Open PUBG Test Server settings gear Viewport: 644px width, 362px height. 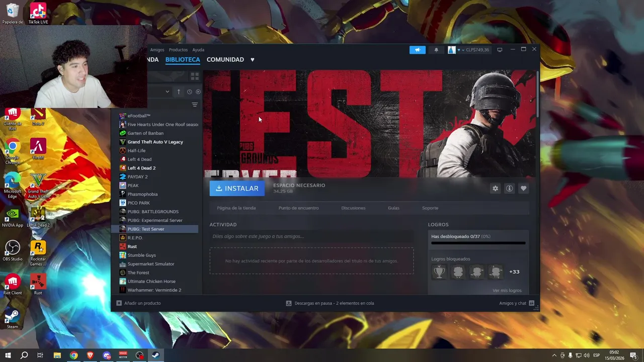point(495,188)
